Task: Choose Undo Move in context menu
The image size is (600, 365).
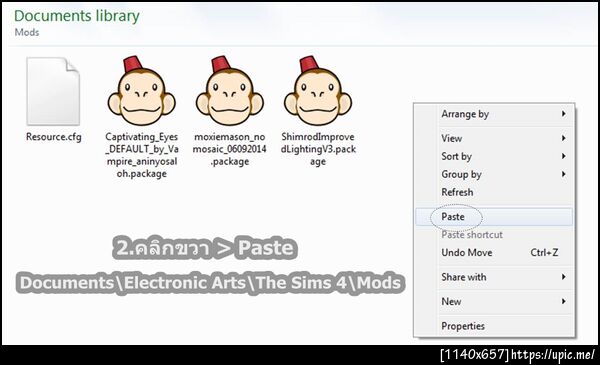Action: [494, 253]
